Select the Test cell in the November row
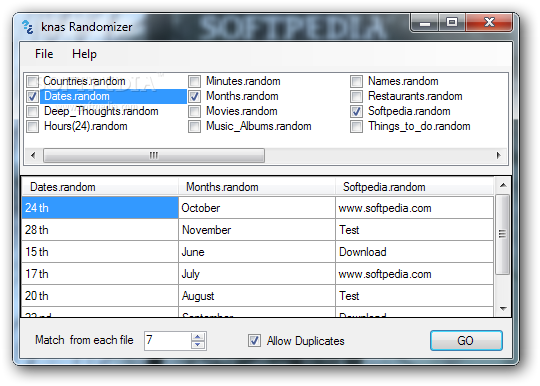The height and width of the screenshot is (386, 540). pos(415,230)
